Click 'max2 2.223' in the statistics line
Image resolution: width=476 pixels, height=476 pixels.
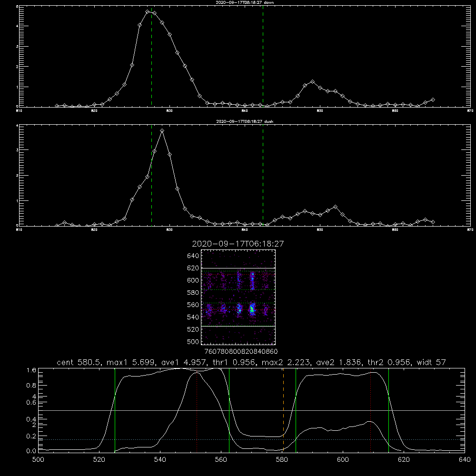pos(286,362)
